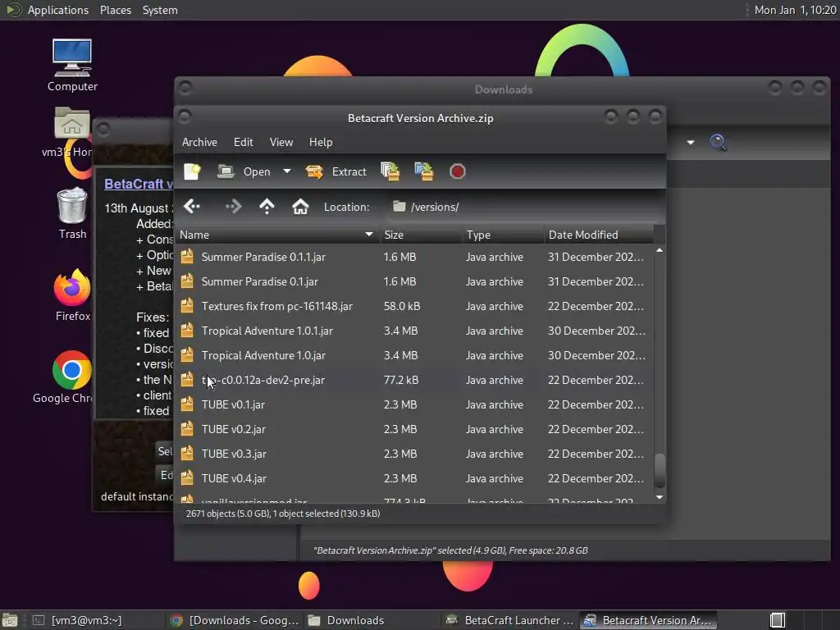This screenshot has height=630, width=840.
Task: Open the Help menu
Action: click(x=321, y=142)
